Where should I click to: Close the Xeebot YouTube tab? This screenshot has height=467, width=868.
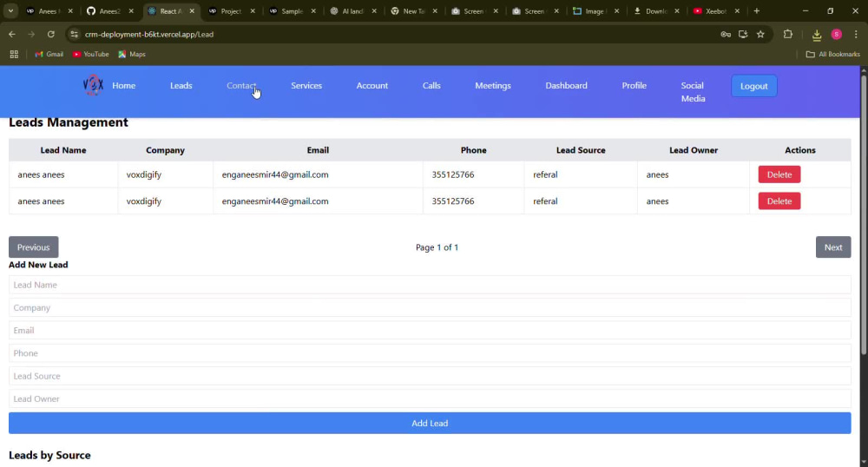click(x=737, y=11)
